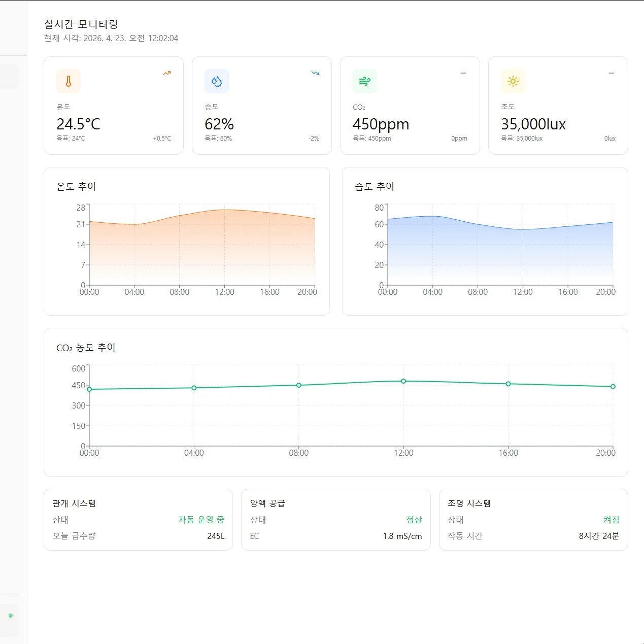Click the -2% deviation value

(314, 139)
